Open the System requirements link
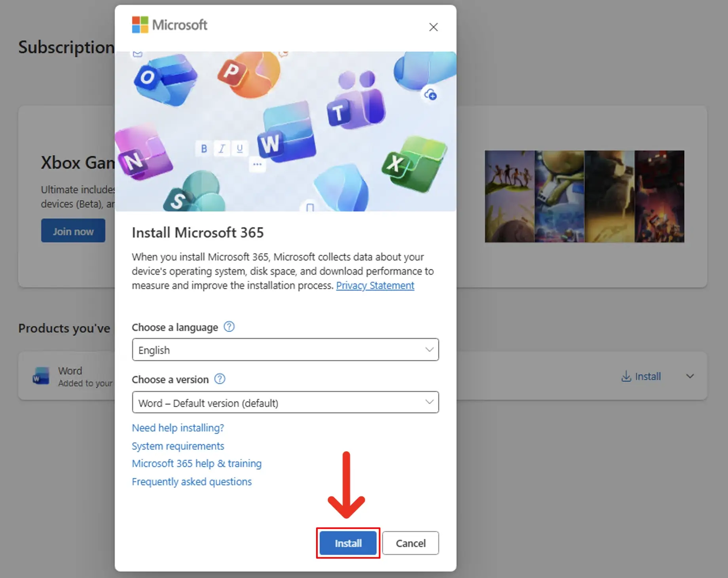Image resolution: width=728 pixels, height=578 pixels. pos(178,446)
